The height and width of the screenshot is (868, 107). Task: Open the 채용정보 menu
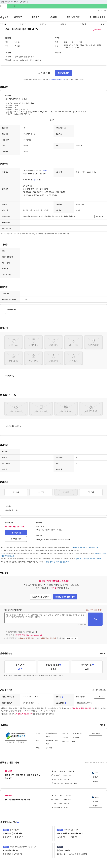[18, 17]
